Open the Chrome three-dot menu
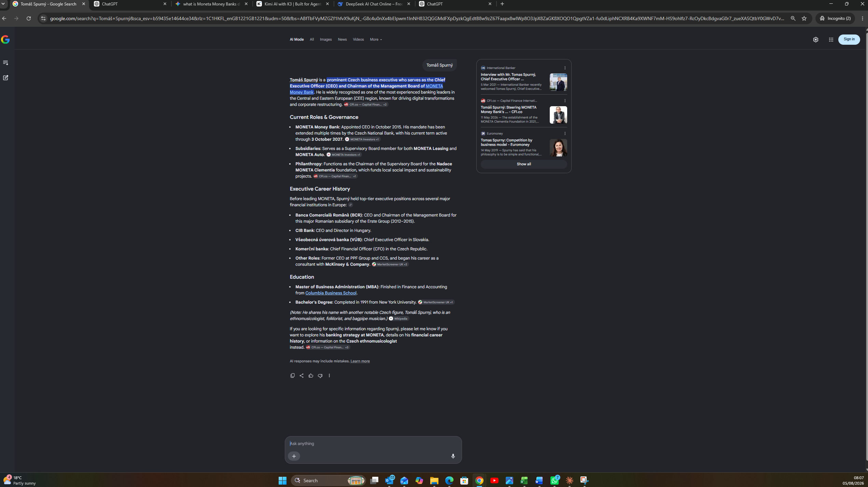Screen dimensions: 868x487 863,18
